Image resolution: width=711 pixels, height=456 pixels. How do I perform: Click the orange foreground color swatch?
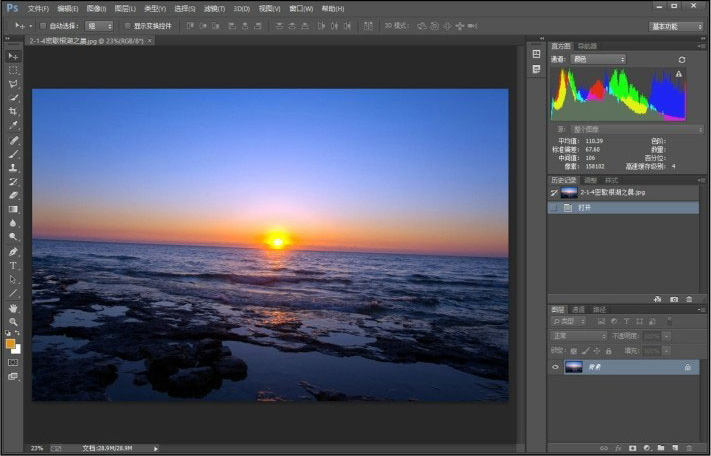coord(10,343)
